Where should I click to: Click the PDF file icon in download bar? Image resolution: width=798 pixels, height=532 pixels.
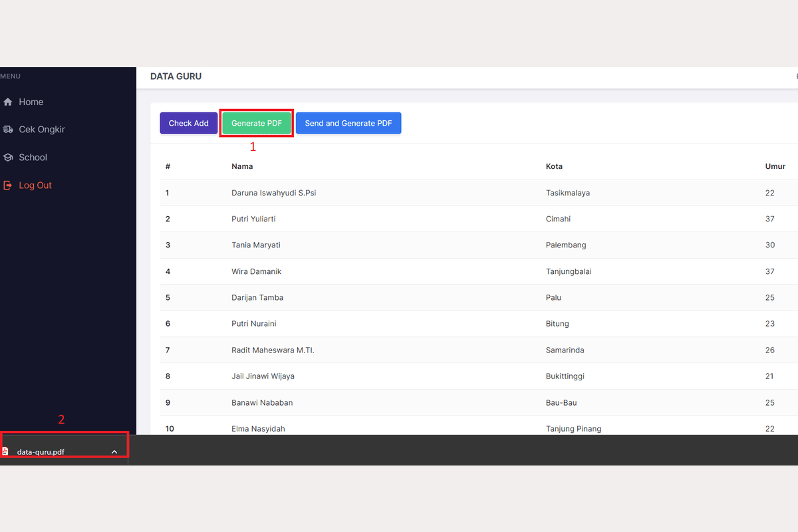pyautogui.click(x=5, y=452)
